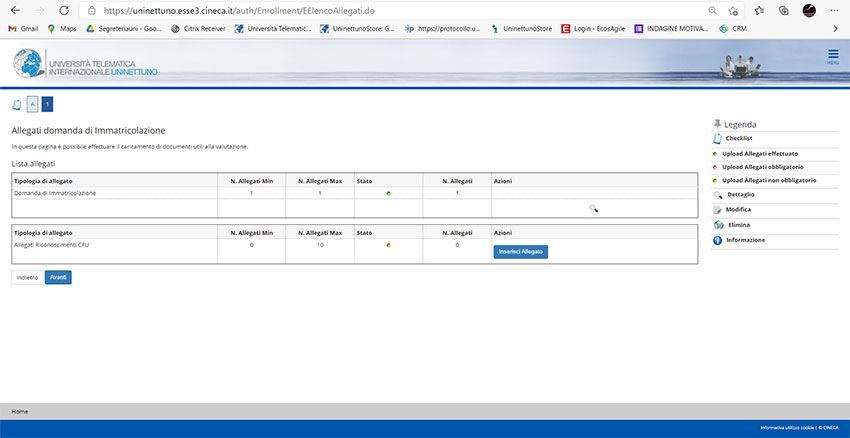Screen dimensions: 850x438
Task: Open the Maps bookmark
Action: [61, 28]
